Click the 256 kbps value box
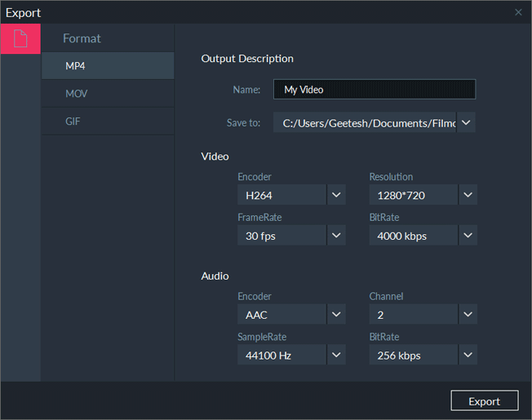 click(x=413, y=355)
